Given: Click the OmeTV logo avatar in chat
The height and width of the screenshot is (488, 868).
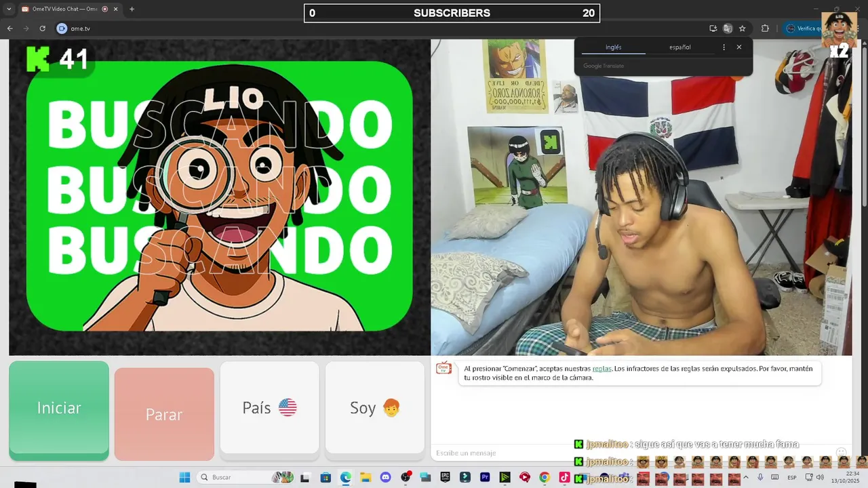Looking at the screenshot, I should coord(443,368).
